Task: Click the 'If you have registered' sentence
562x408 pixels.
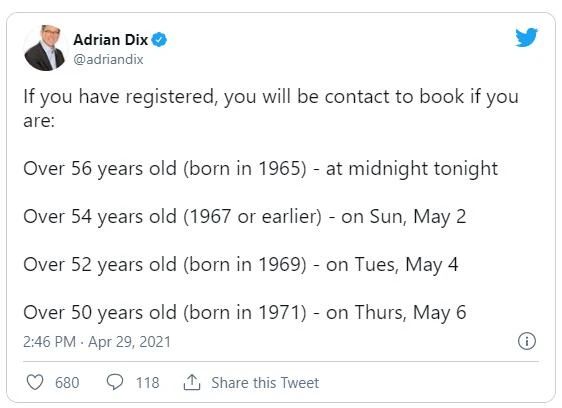Action: pyautogui.click(x=271, y=108)
